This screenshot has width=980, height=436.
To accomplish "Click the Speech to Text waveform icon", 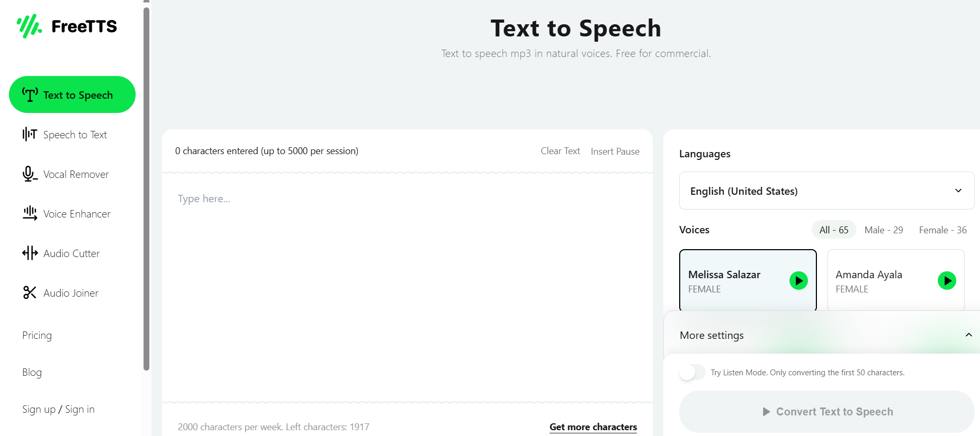I will (30, 134).
